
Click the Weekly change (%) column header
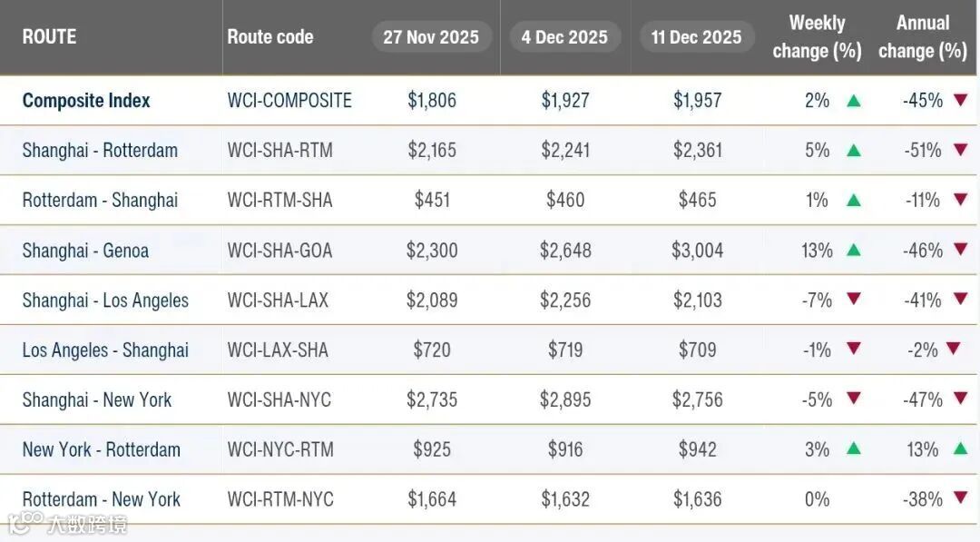tap(817, 37)
